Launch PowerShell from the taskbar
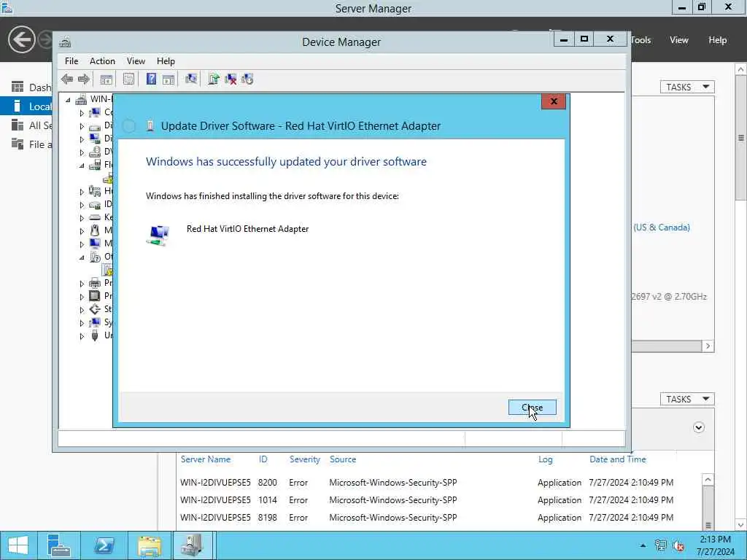 pos(104,545)
